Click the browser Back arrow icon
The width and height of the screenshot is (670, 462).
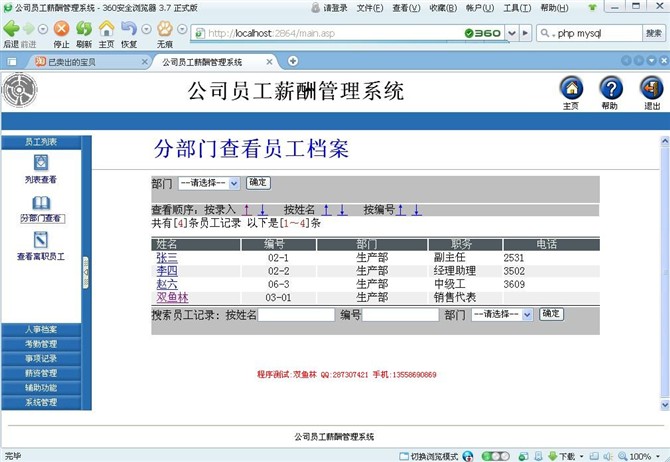tap(12, 29)
